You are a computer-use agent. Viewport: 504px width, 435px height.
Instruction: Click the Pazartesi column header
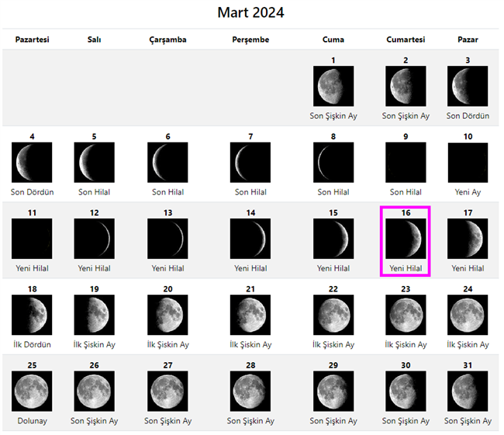[x=32, y=40]
